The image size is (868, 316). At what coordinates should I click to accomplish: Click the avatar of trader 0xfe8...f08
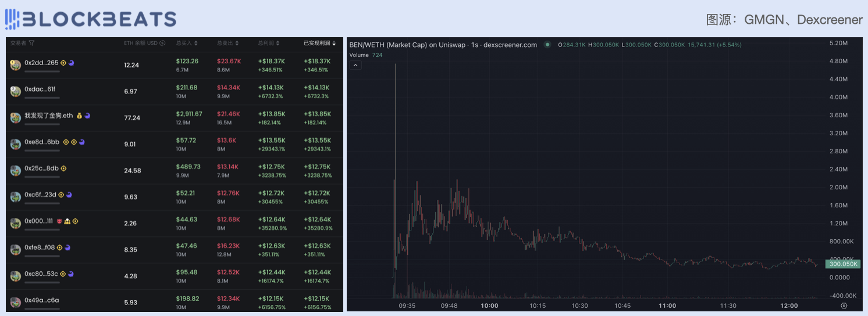click(x=16, y=250)
